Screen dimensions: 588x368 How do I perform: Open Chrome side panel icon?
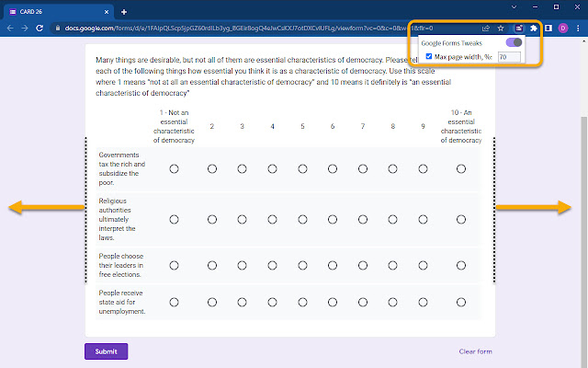(x=548, y=29)
